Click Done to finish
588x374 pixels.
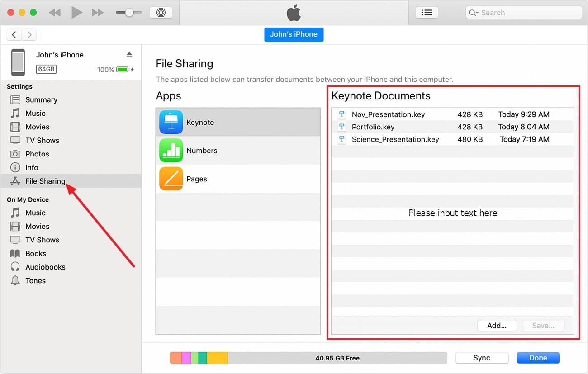(538, 357)
